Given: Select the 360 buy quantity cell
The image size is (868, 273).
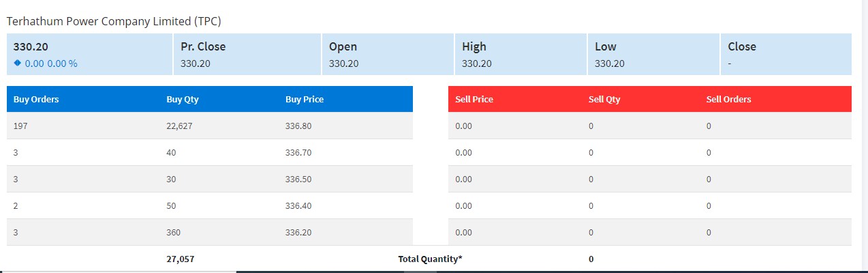Looking at the screenshot, I should pyautogui.click(x=173, y=232).
